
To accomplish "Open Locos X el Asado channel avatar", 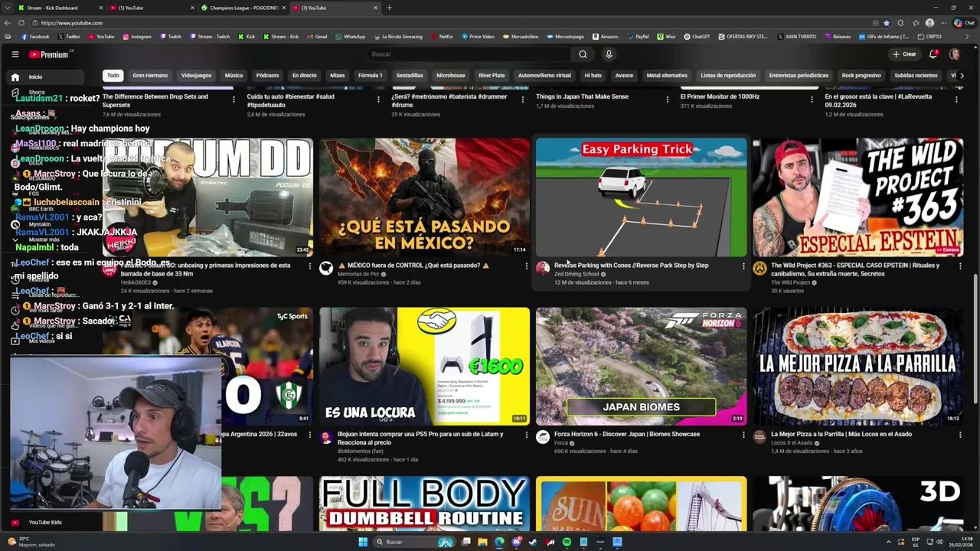I will pos(759,437).
